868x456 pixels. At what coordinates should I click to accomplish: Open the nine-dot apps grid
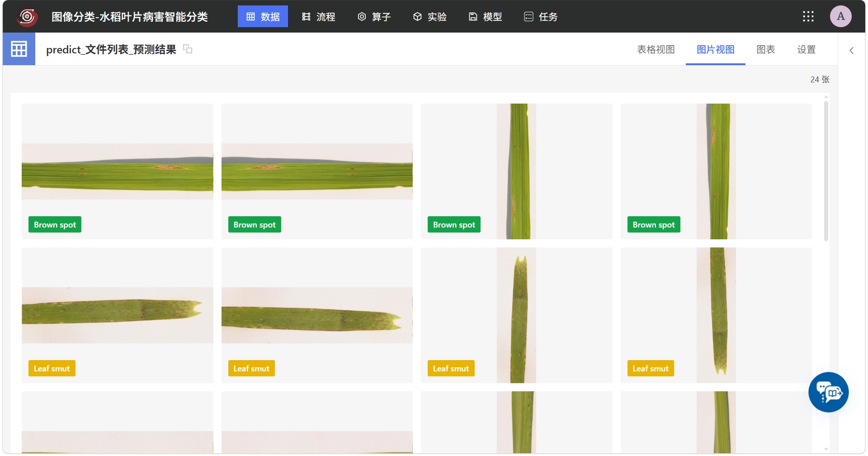click(808, 17)
